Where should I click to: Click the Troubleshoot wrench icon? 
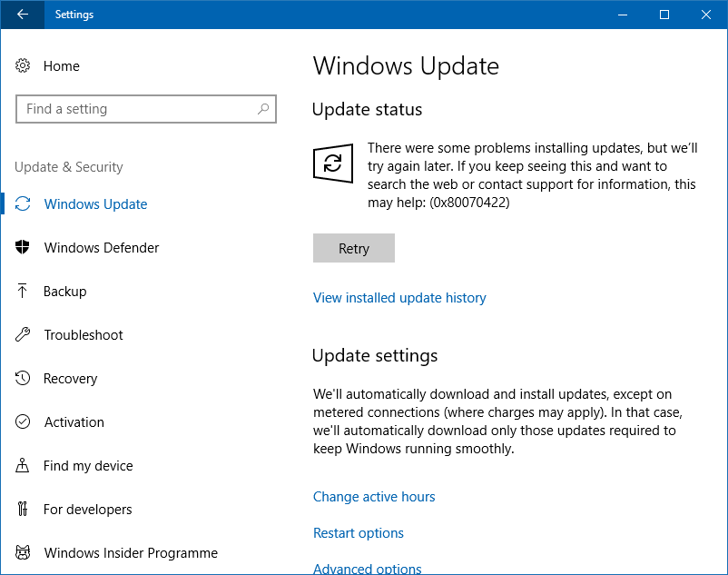coord(23,334)
